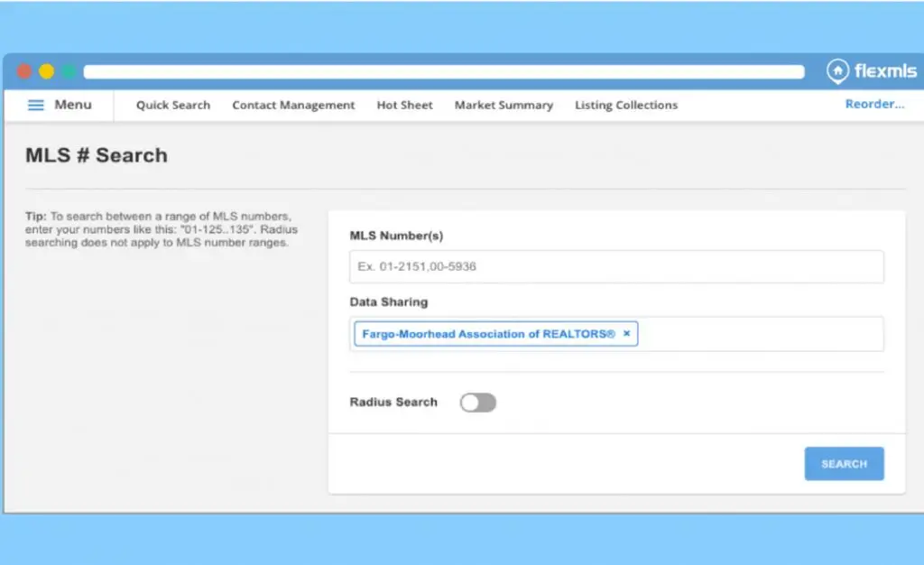Screen dimensions: 924x565
Task: Click the flexmls house logo icon
Action: (838, 71)
